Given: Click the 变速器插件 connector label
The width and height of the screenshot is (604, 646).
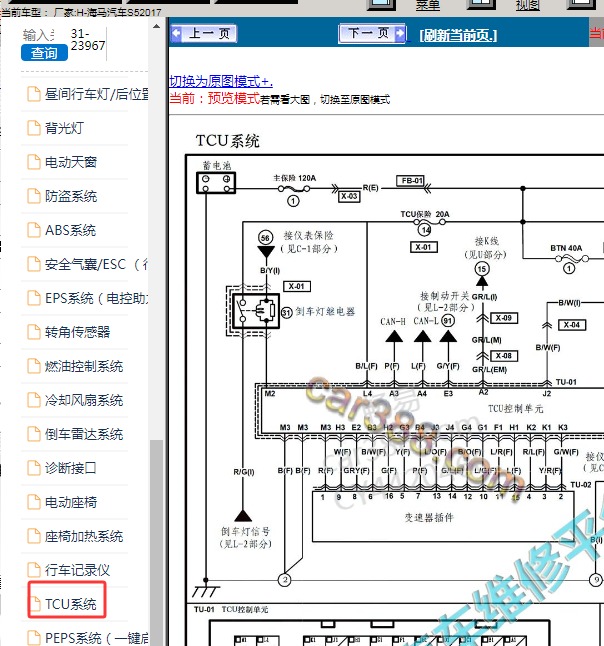Looking at the screenshot, I should click(429, 517).
